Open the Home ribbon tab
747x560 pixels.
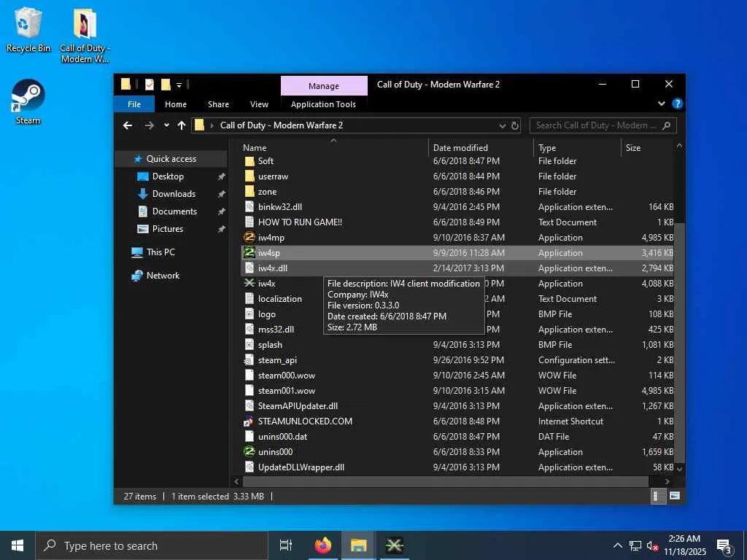point(176,104)
